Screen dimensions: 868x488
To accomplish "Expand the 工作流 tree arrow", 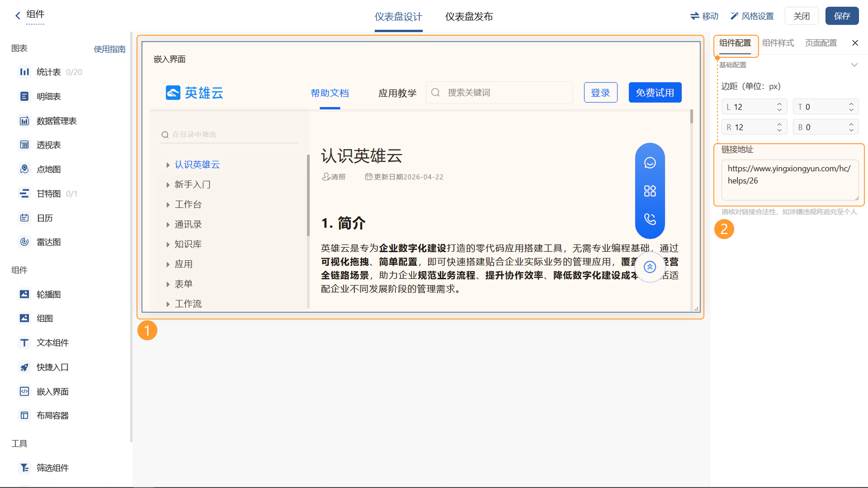I will 168,304.
